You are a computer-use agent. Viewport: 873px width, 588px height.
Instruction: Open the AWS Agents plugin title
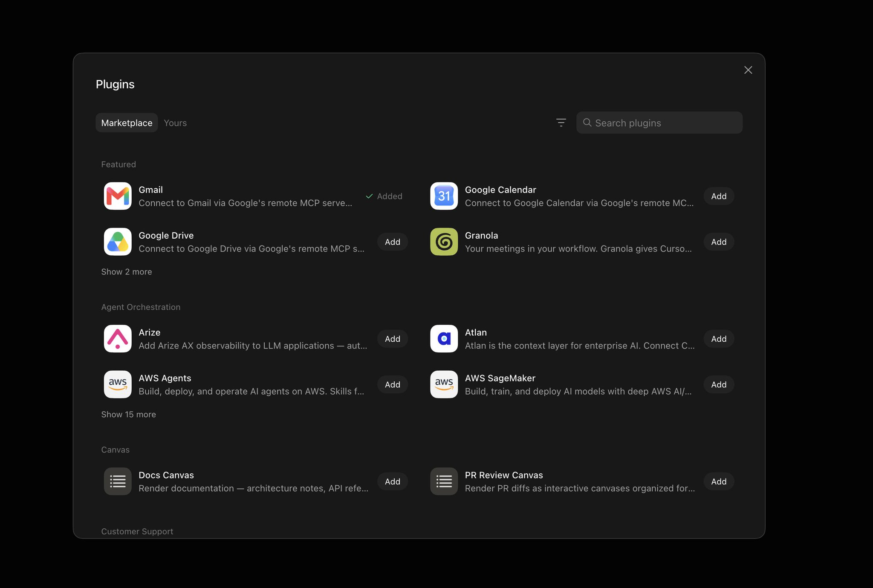pos(165,378)
